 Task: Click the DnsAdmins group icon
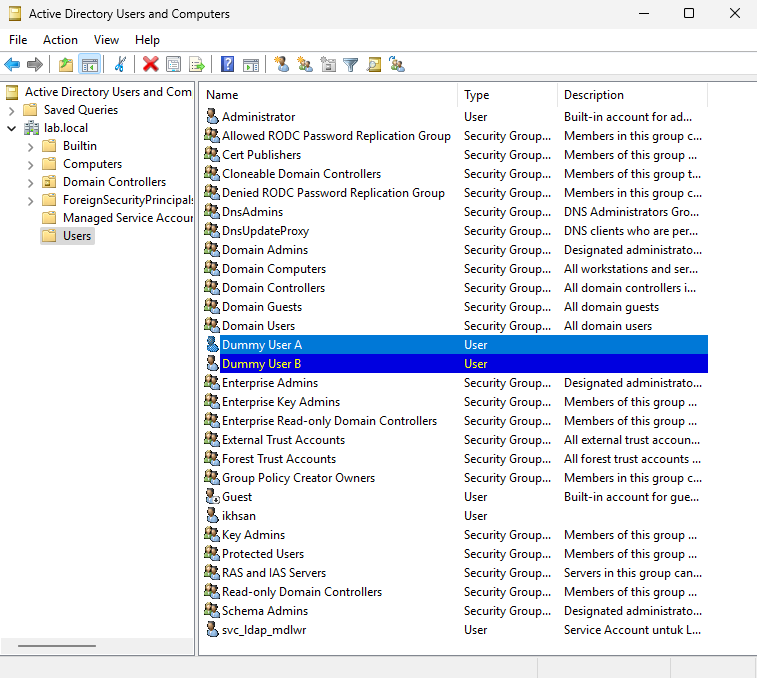212,211
